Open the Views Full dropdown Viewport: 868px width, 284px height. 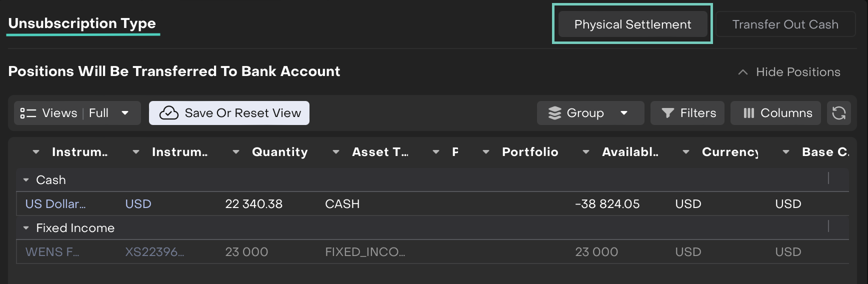click(125, 113)
